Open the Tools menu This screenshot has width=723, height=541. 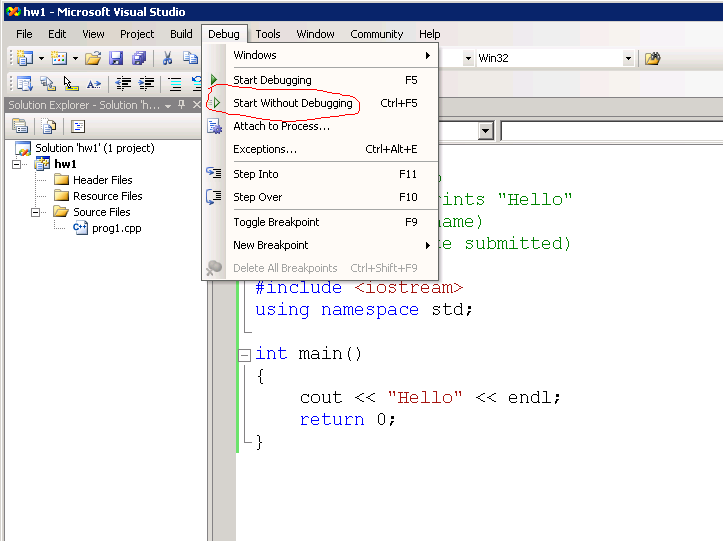click(268, 34)
